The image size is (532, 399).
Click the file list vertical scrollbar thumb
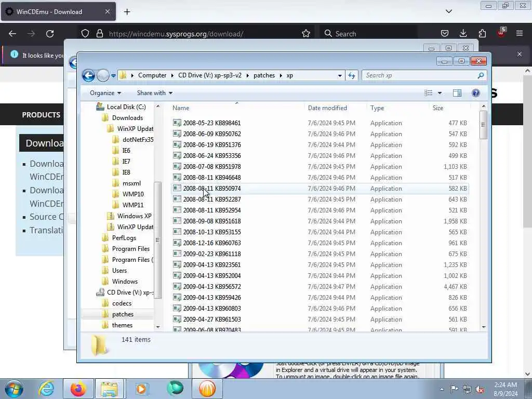pyautogui.click(x=483, y=125)
